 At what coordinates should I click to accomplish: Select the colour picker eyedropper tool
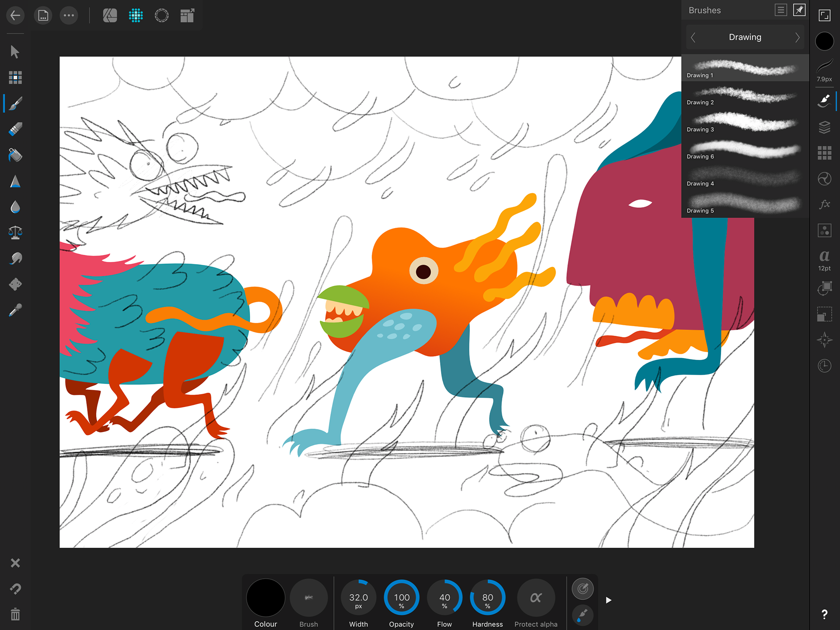click(x=15, y=310)
